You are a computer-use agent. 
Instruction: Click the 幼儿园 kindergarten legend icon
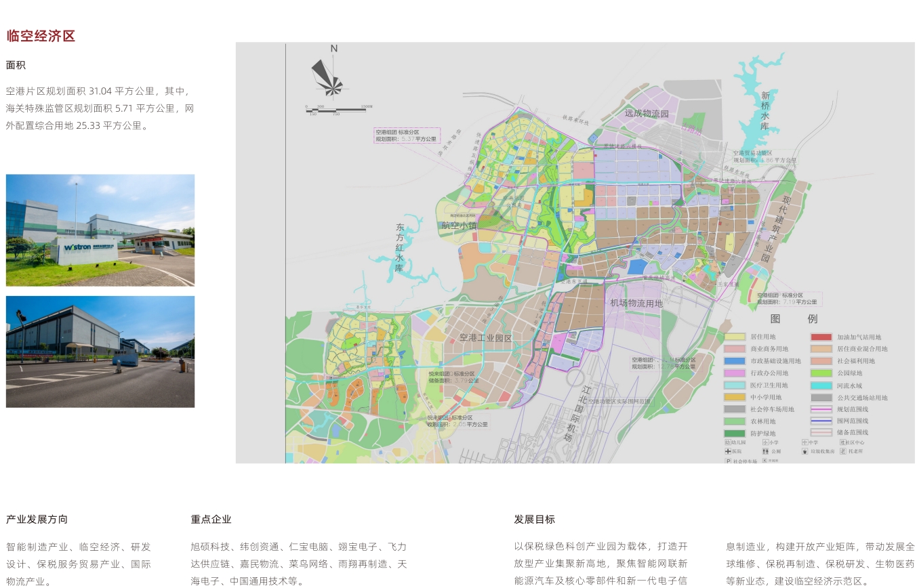(728, 442)
